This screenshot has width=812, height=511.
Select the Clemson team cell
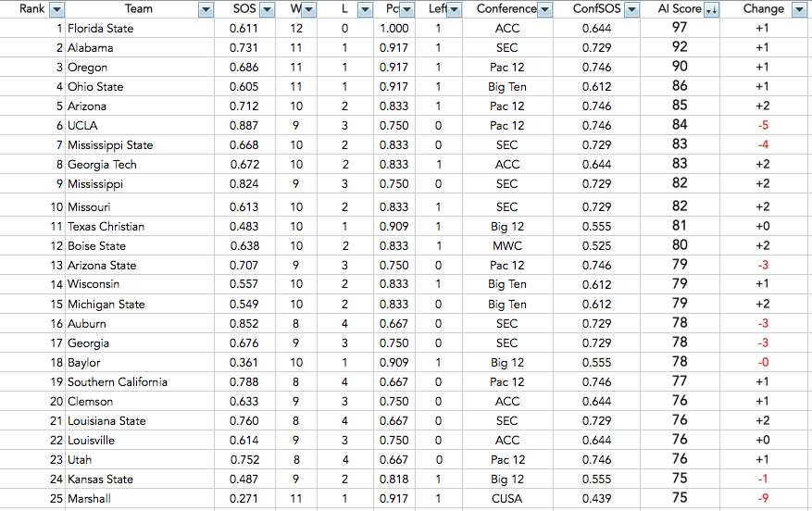[140, 401]
